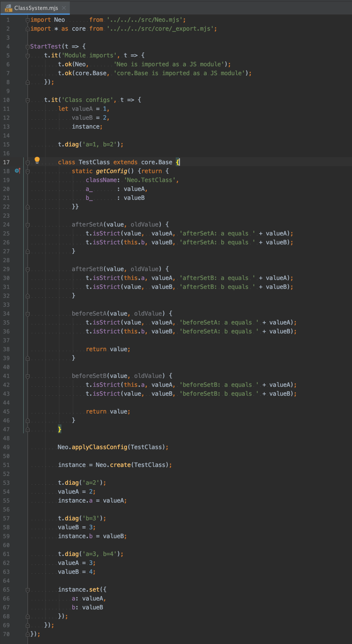
Task: Fold the 'Class configs' test block
Action: tap(28, 100)
